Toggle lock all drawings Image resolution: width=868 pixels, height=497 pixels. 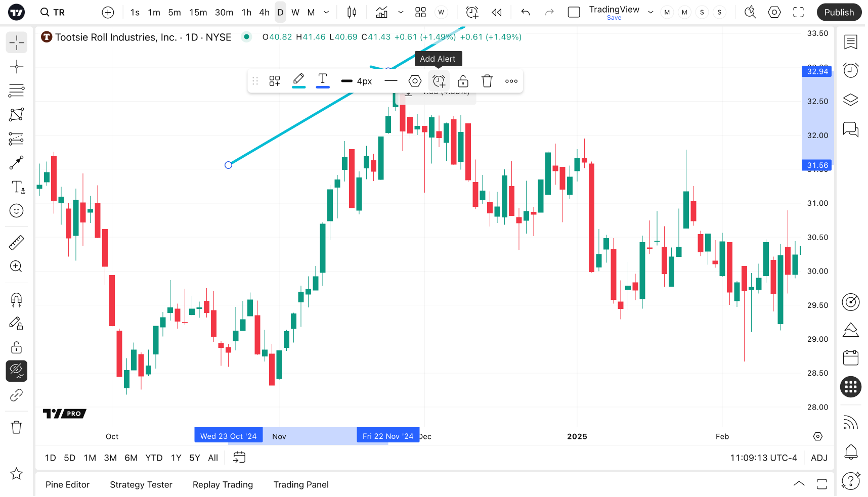coord(17,347)
